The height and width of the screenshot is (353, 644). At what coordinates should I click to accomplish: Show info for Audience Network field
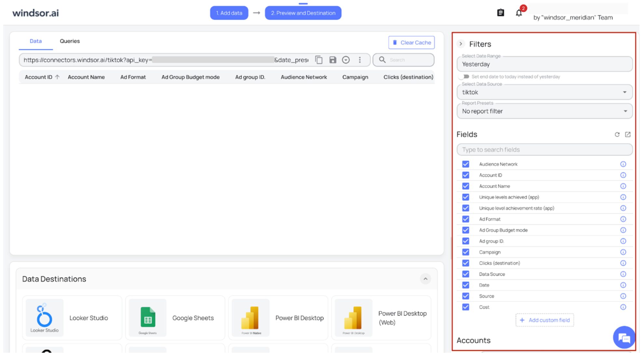623,164
